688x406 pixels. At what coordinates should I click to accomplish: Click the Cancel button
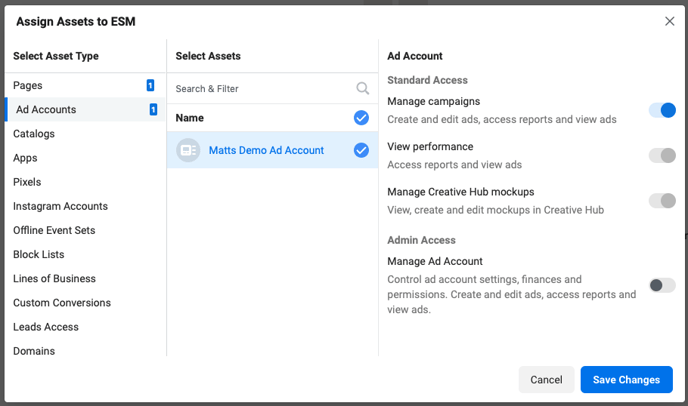click(x=546, y=380)
